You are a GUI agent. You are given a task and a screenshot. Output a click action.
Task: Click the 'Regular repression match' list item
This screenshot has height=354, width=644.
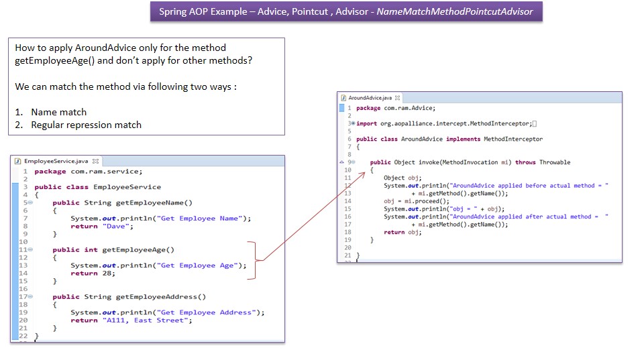[87, 125]
